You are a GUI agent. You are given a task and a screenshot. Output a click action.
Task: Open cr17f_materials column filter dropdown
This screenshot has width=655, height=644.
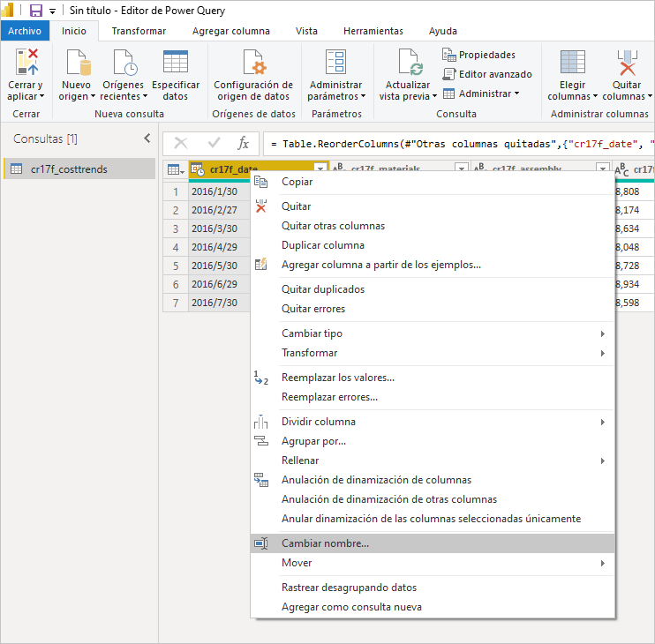click(x=462, y=168)
